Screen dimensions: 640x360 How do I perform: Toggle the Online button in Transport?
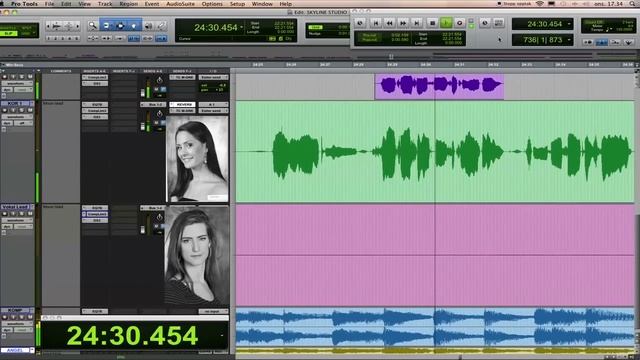[x=360, y=23]
